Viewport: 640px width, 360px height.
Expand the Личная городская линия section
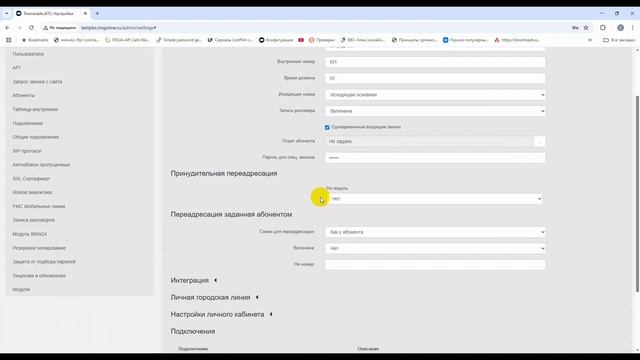tap(215, 298)
